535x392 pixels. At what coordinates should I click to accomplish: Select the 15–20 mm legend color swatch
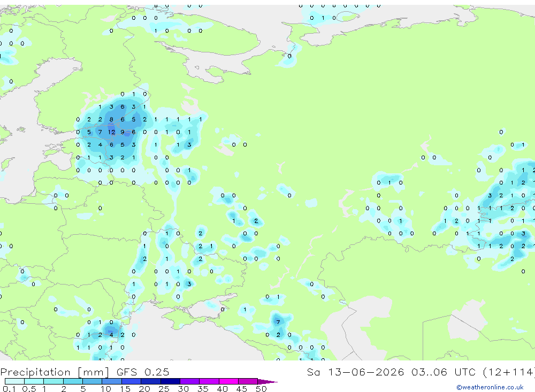pyautogui.click(x=132, y=381)
